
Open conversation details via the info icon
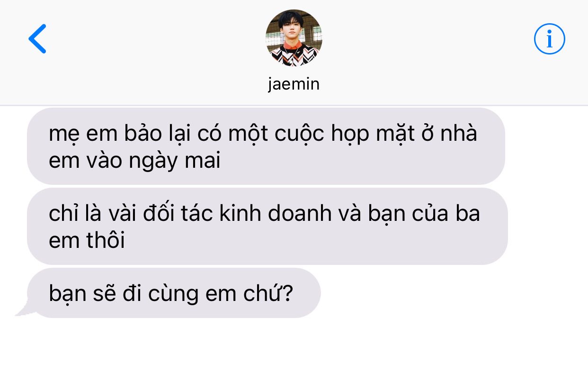click(x=550, y=39)
